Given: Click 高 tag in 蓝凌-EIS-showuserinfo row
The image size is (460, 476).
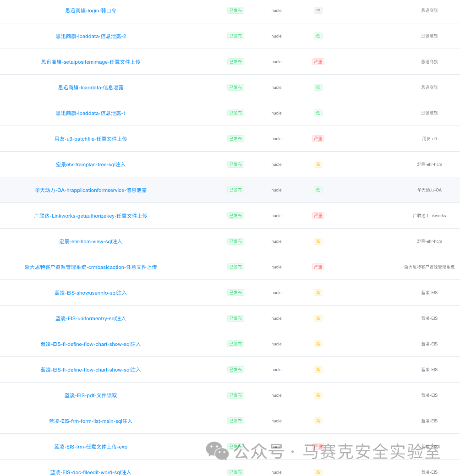Looking at the screenshot, I should tap(318, 293).
